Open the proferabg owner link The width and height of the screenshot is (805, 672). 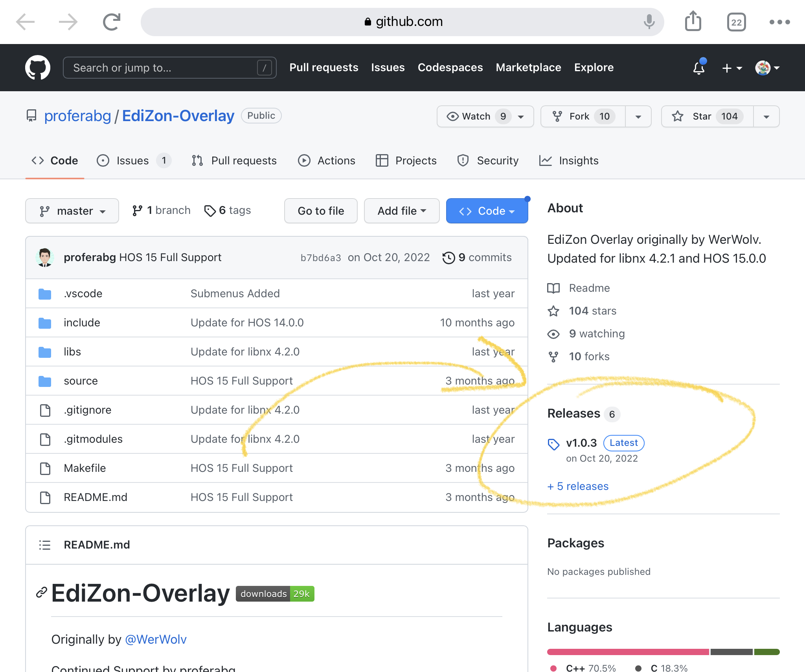pos(77,116)
